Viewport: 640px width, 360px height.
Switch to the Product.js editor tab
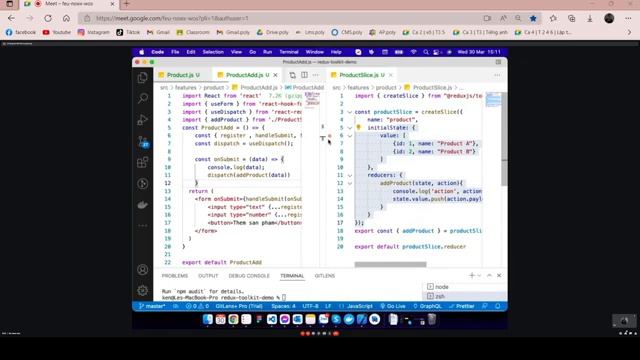pyautogui.click(x=183, y=75)
